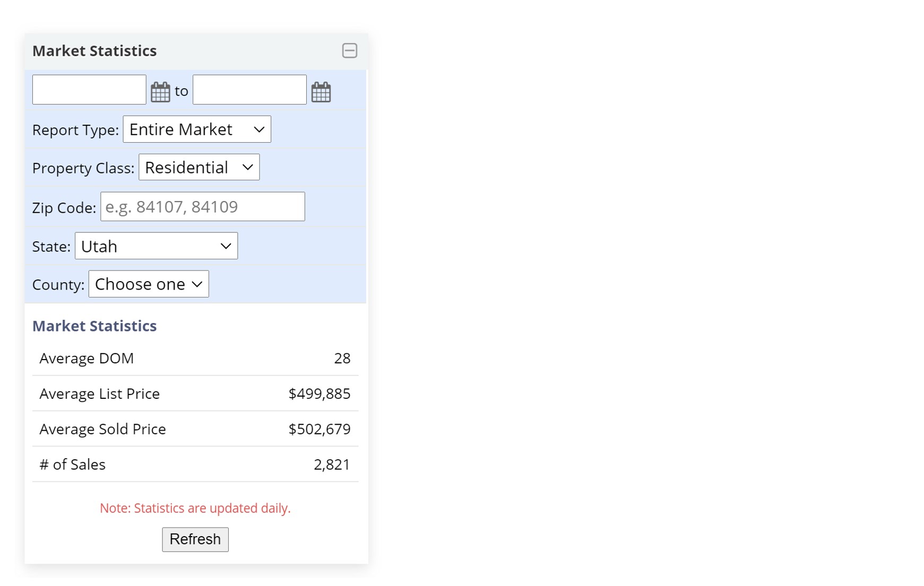Screen dimensions: 924x586
Task: Choose a county from County dropdown
Action: point(149,284)
